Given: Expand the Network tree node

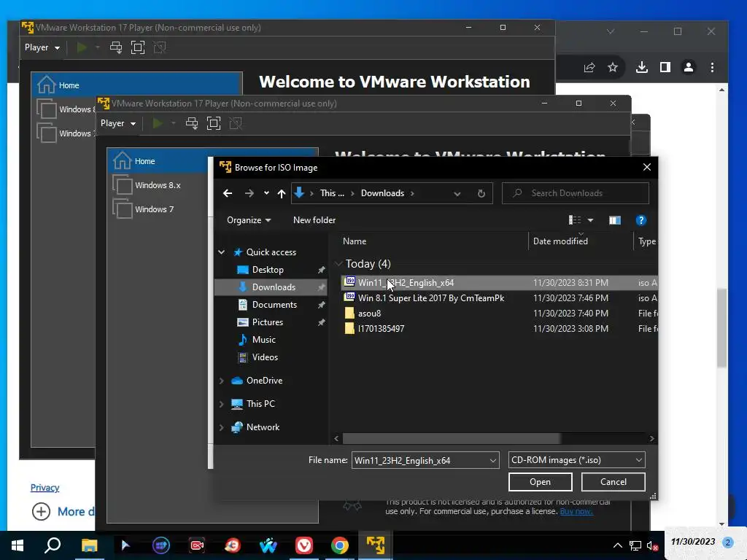Looking at the screenshot, I should pos(222,427).
